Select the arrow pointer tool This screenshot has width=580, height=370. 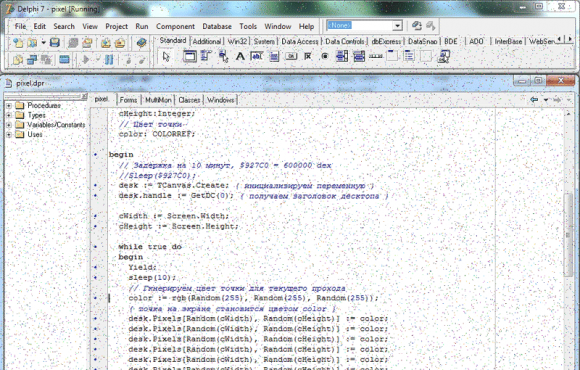click(166, 57)
